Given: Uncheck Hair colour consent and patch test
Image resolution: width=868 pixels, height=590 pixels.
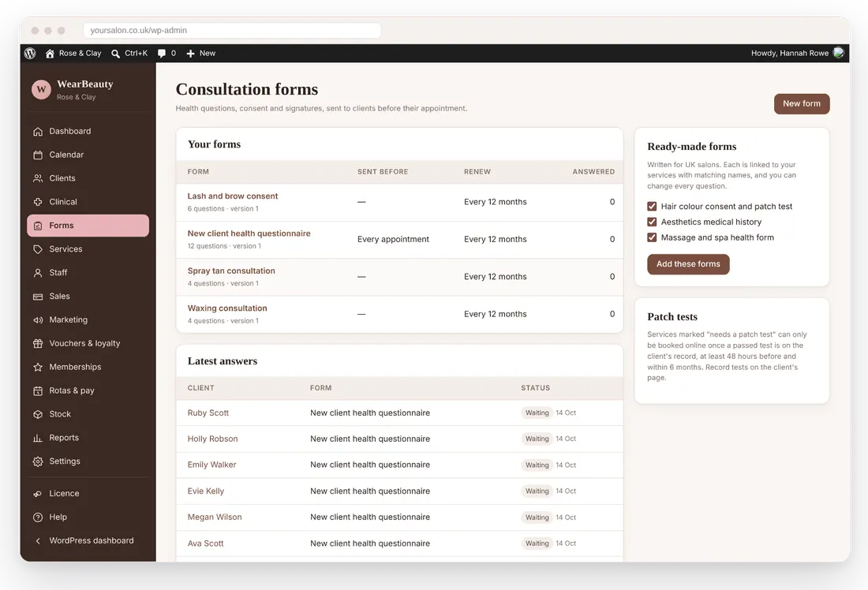Looking at the screenshot, I should tap(652, 207).
